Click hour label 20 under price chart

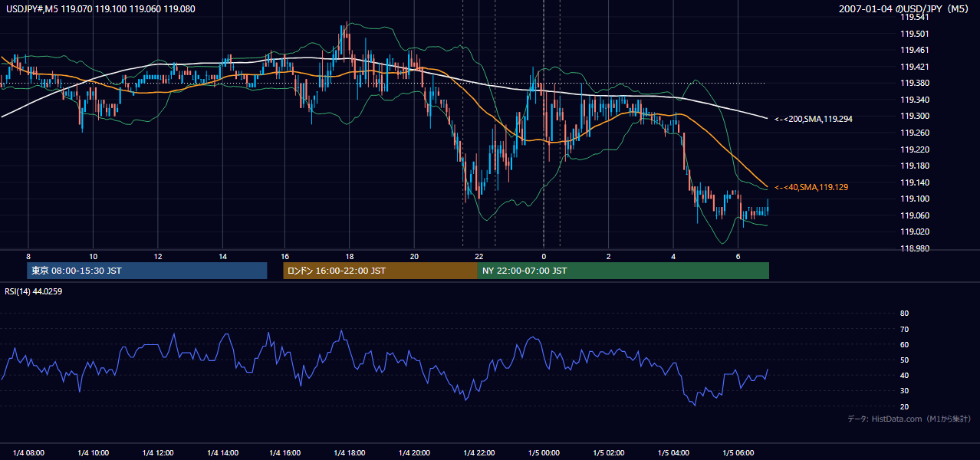(414, 256)
